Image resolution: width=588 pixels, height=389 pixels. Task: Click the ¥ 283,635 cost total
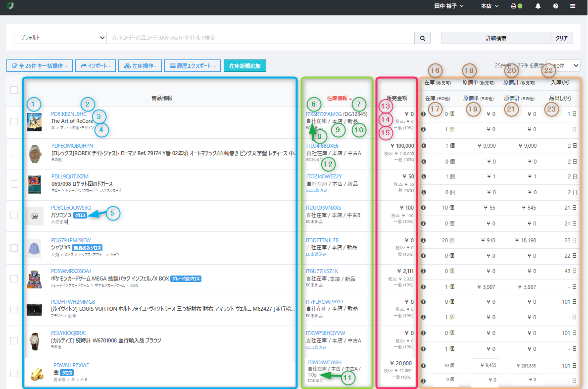(x=526, y=366)
